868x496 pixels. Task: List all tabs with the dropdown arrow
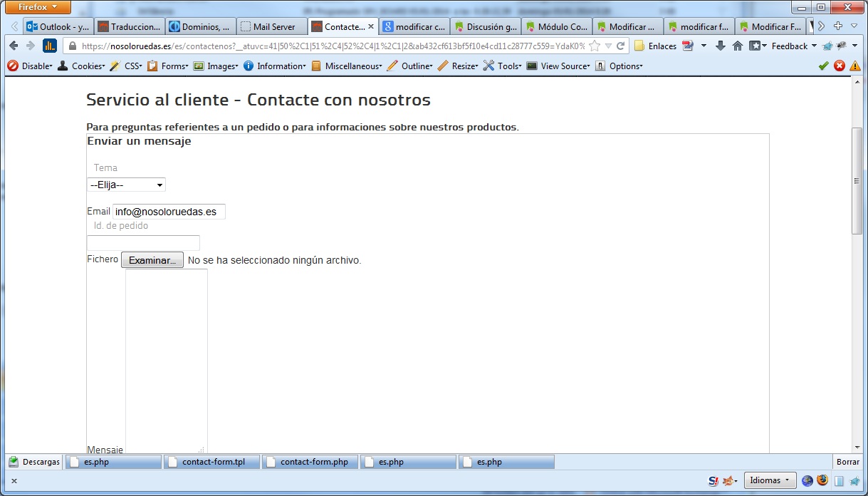[x=854, y=26]
